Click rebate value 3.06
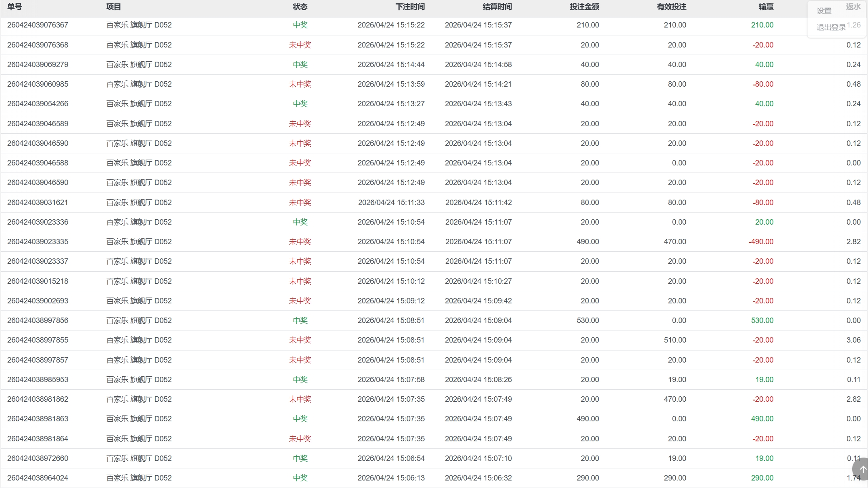The image size is (868, 488). click(x=853, y=340)
